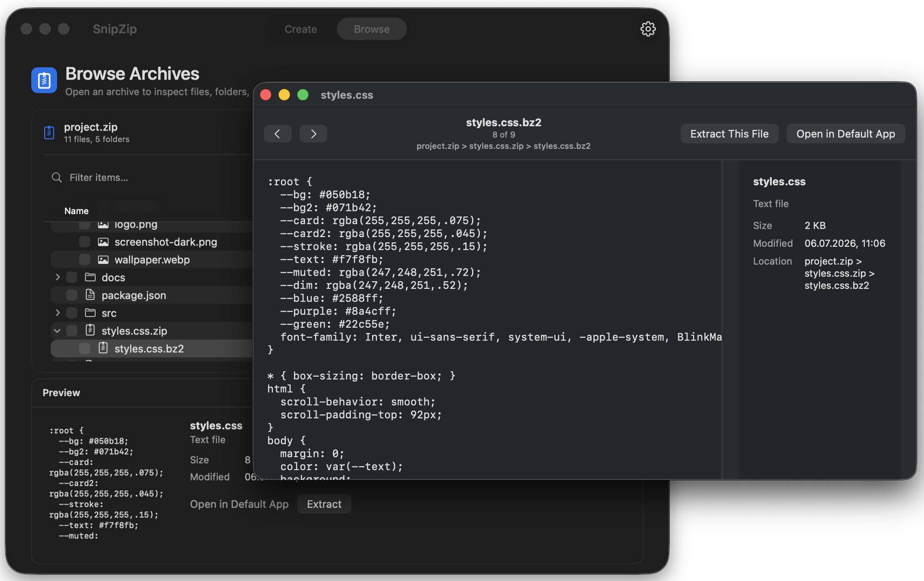
Task: Click the '8 of 9' counter
Action: click(x=503, y=135)
